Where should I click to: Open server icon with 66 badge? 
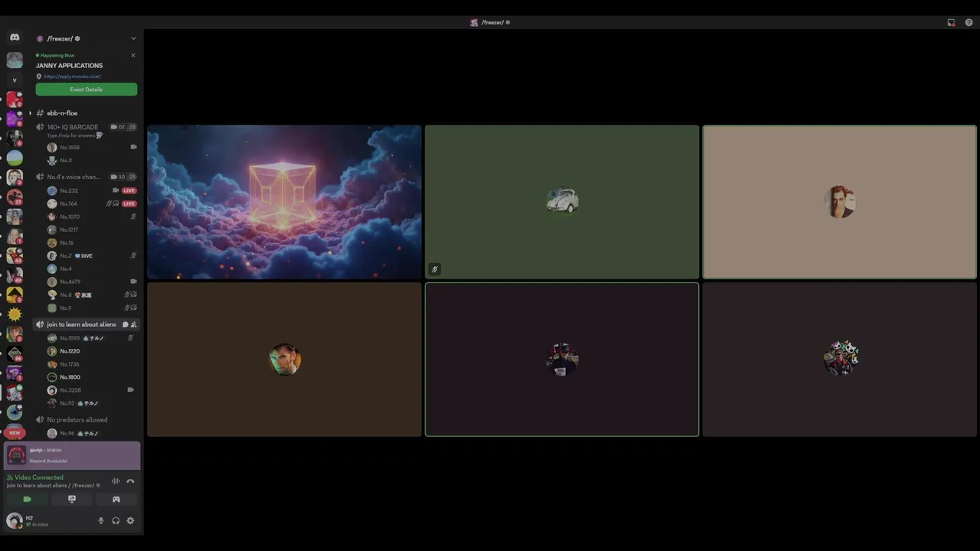15,354
